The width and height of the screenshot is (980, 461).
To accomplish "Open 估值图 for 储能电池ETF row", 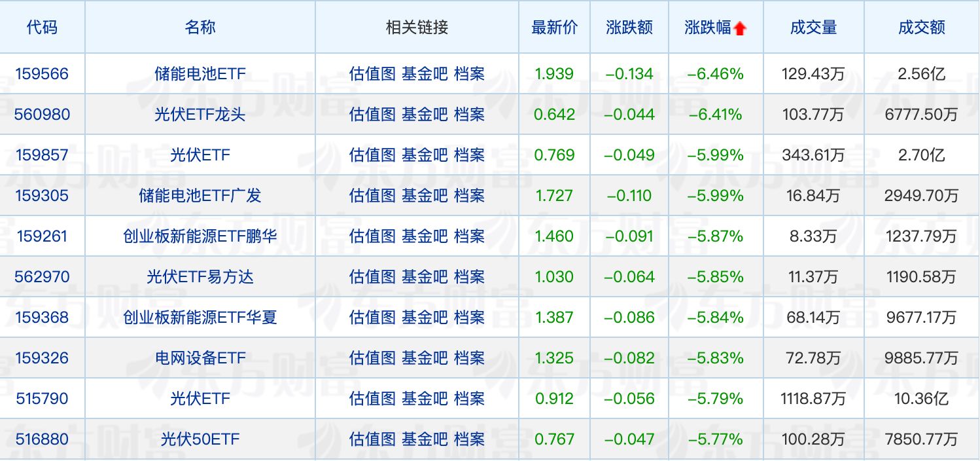I will 372,74.
